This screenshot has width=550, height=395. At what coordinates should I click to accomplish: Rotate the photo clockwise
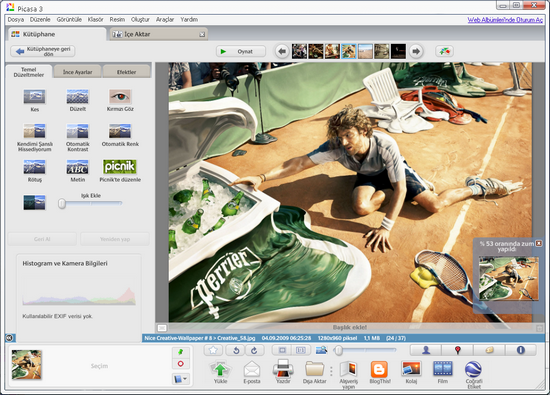[254, 350]
